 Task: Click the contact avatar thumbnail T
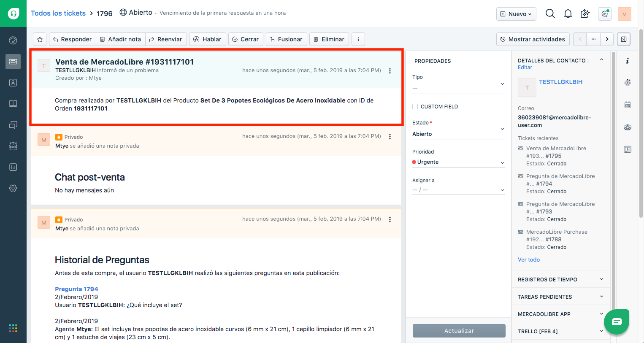point(527,88)
